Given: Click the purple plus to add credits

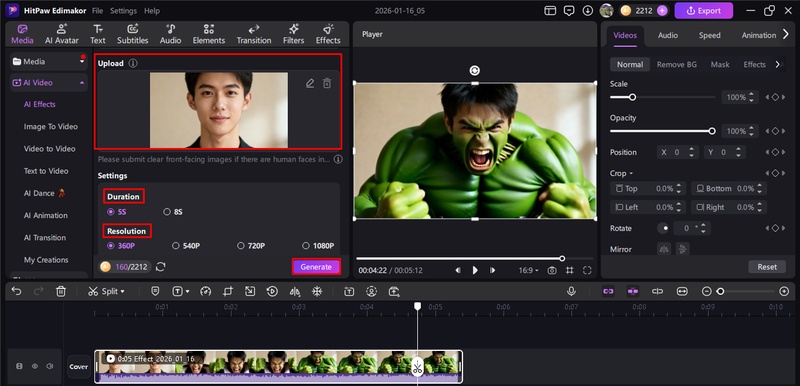Looking at the screenshot, I should tap(662, 11).
